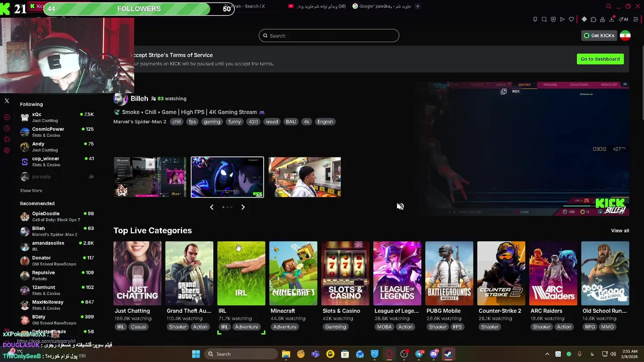Viewport: 644px width, 362px height.
Task: Show hidden system tray icons chevron
Action: 547,354
